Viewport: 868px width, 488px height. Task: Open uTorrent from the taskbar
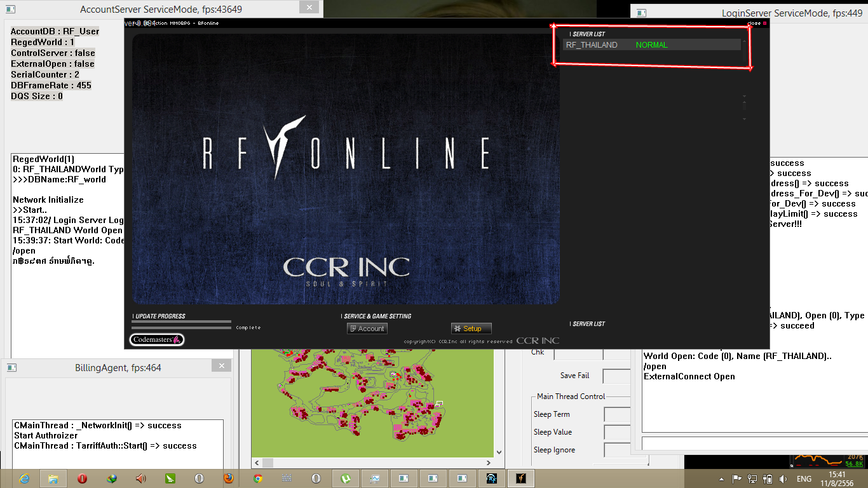(345, 478)
